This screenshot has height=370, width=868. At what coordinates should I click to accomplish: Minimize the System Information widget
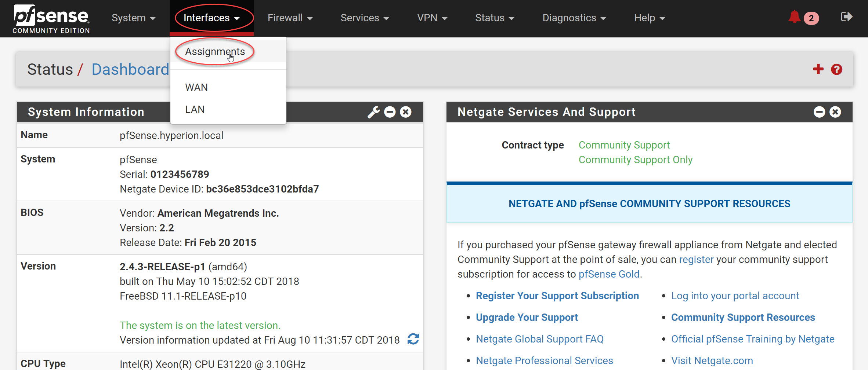pyautogui.click(x=390, y=112)
